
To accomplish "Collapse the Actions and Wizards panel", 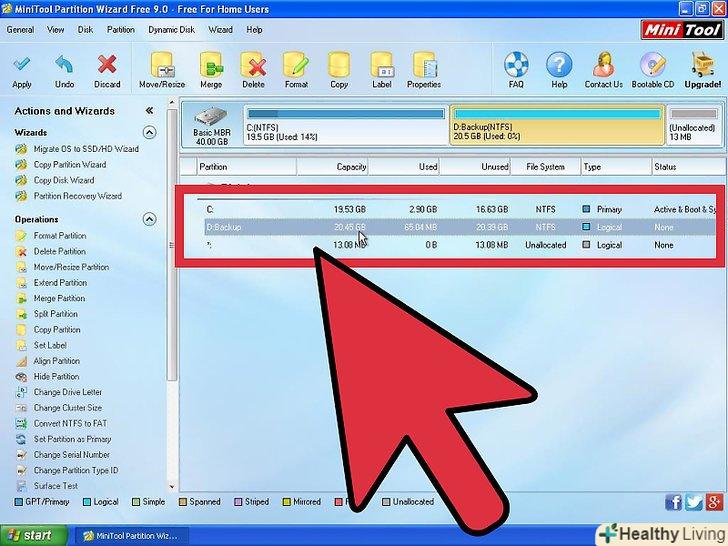I will (149, 110).
